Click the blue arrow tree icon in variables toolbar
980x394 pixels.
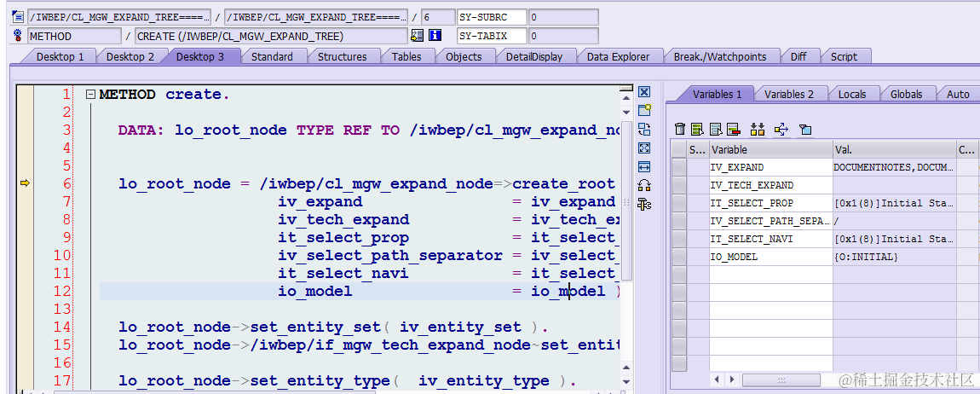(x=781, y=130)
